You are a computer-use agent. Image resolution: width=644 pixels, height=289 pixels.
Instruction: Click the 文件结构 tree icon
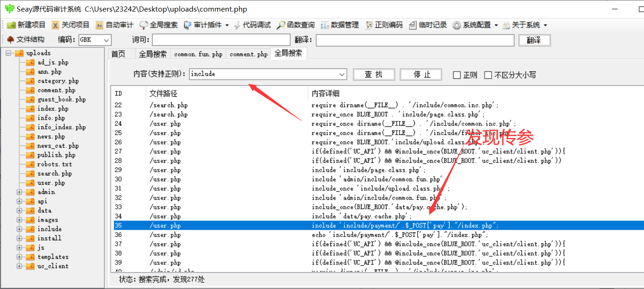11,40
